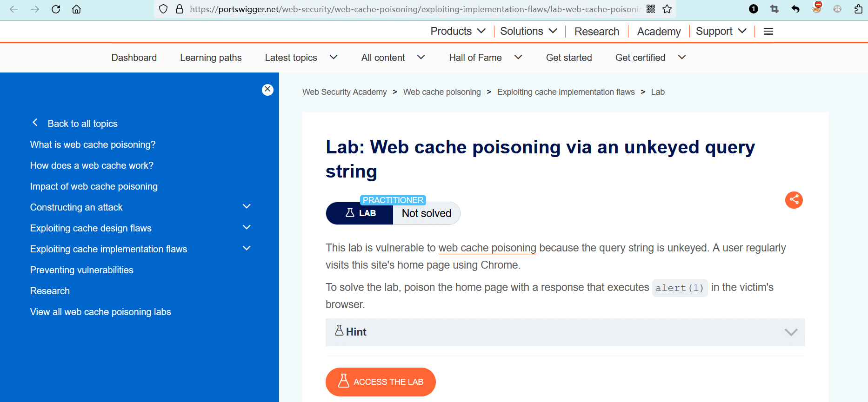Screen dimensions: 868x402
Task: Close the blue sidebar panel
Action: (267, 90)
